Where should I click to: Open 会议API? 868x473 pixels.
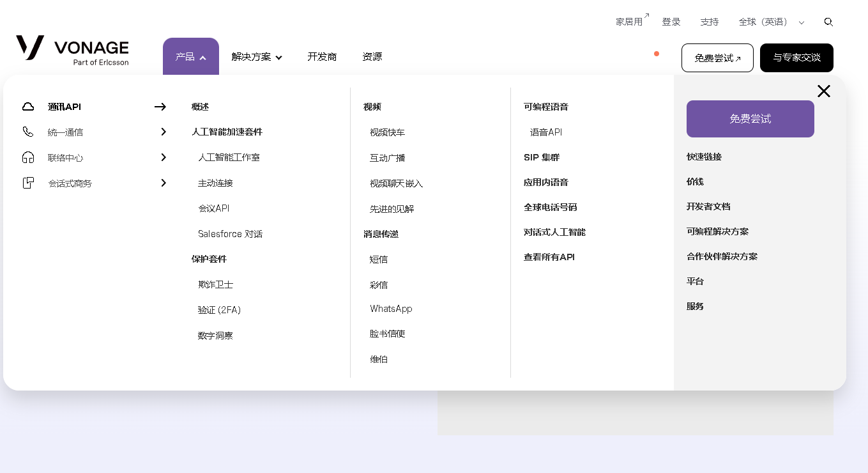coord(213,208)
